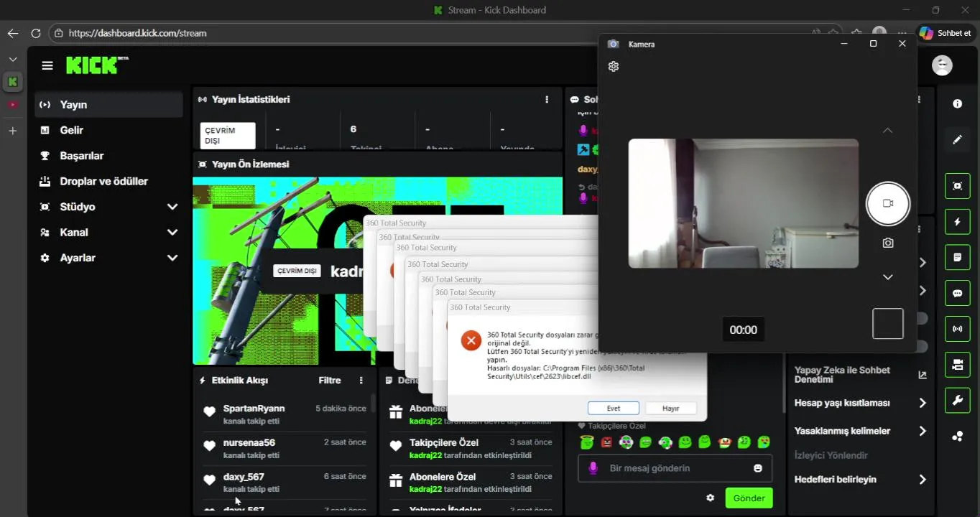This screenshot has height=517, width=980.
Task: Toggle the stream preview widget icon
Action: click(957, 186)
